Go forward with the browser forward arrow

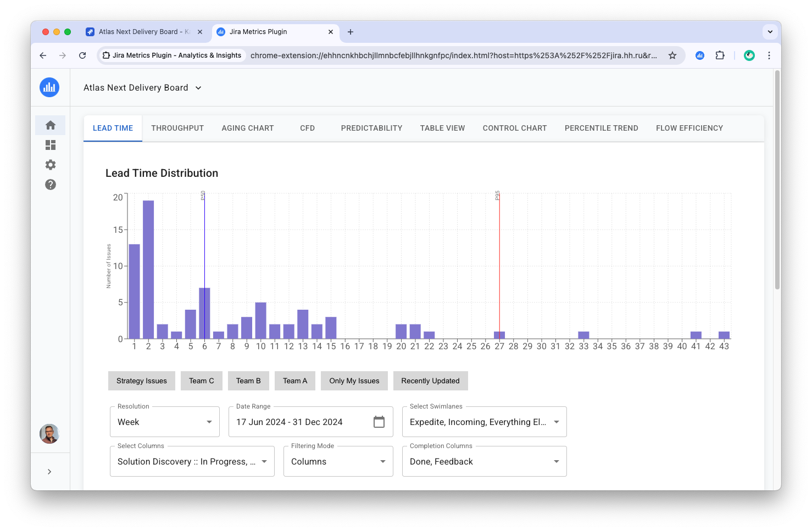63,55
